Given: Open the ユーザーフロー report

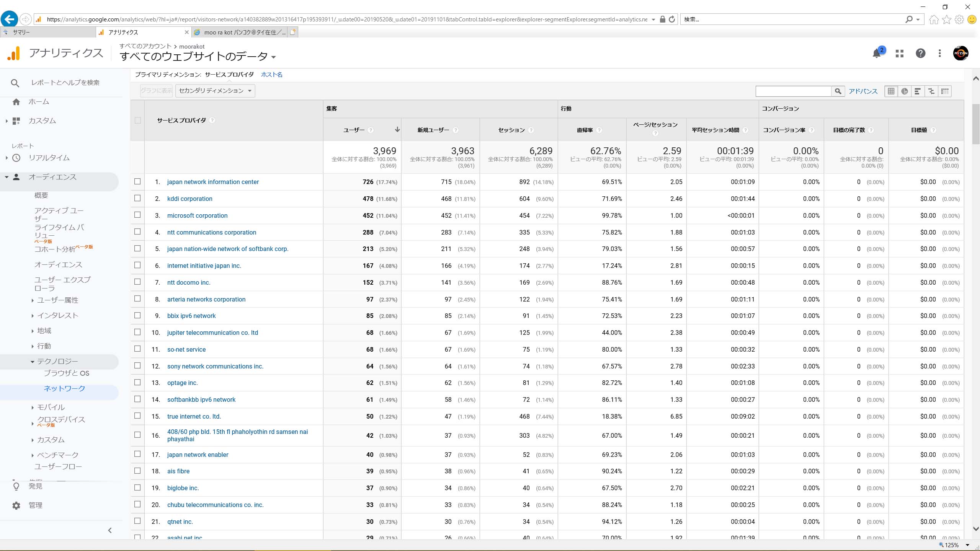Looking at the screenshot, I should click(x=58, y=467).
